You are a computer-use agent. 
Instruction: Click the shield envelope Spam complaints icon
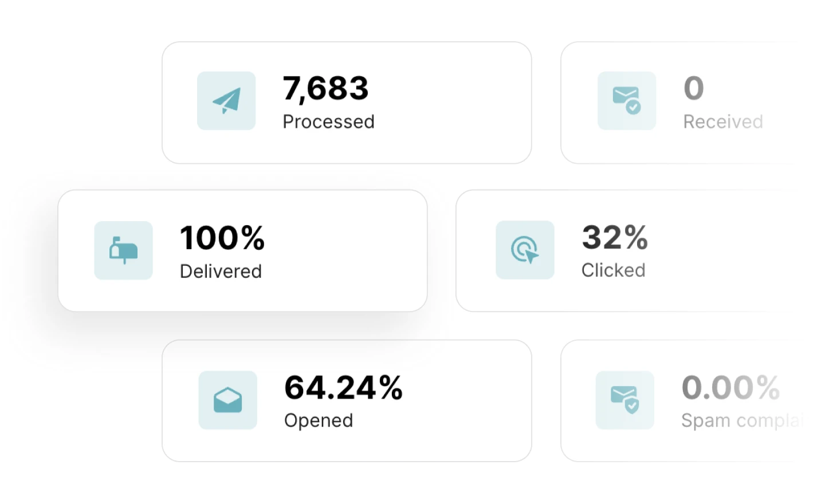click(x=624, y=400)
